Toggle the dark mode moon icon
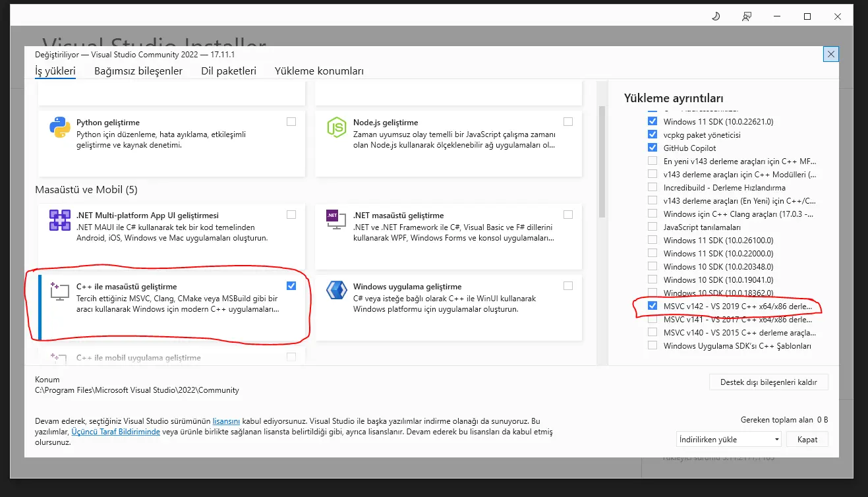 tap(716, 16)
